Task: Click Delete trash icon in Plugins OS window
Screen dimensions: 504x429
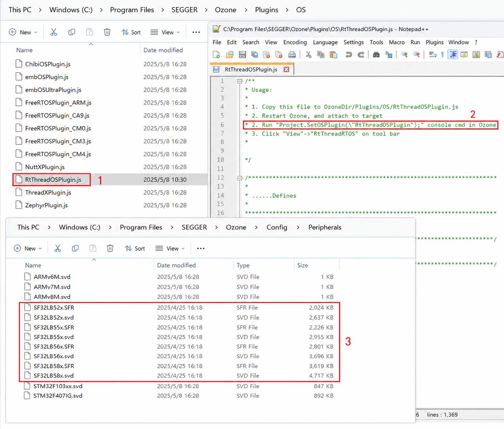Action: [107, 32]
